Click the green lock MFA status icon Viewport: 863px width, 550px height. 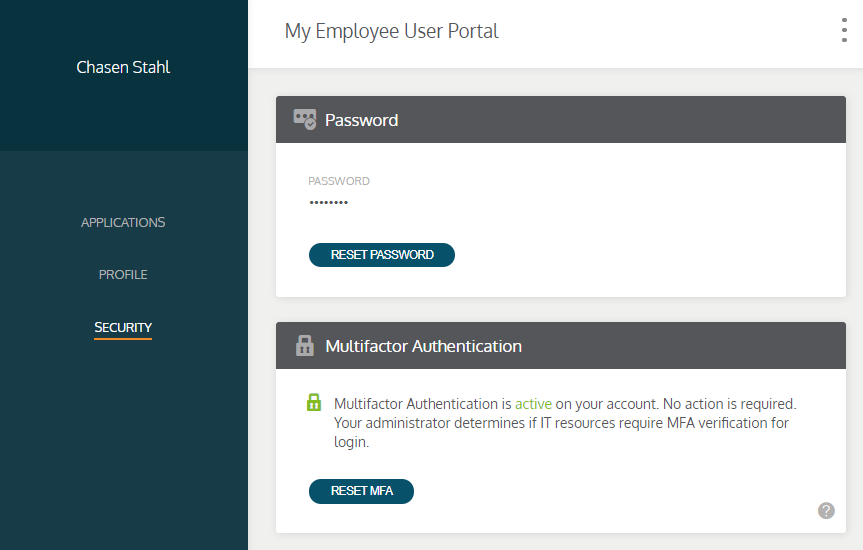click(314, 404)
